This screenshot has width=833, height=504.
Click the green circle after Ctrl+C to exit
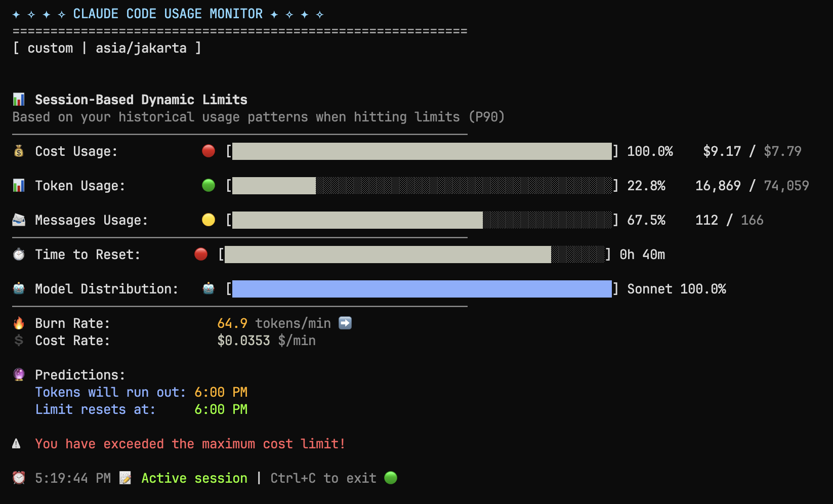[x=391, y=478]
